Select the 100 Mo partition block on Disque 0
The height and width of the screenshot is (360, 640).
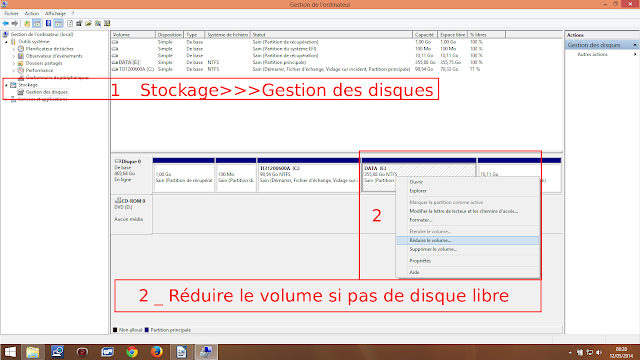236,175
